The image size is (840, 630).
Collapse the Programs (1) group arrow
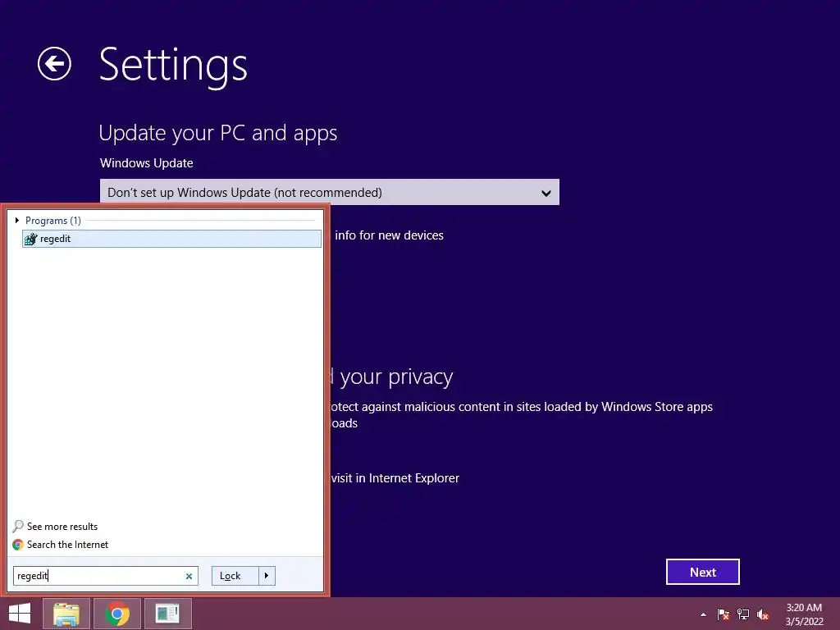[x=17, y=220]
